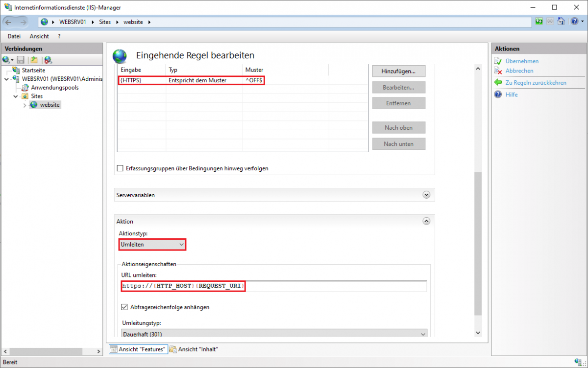Click the Nach oben button
This screenshot has width=588, height=368.
click(x=398, y=128)
